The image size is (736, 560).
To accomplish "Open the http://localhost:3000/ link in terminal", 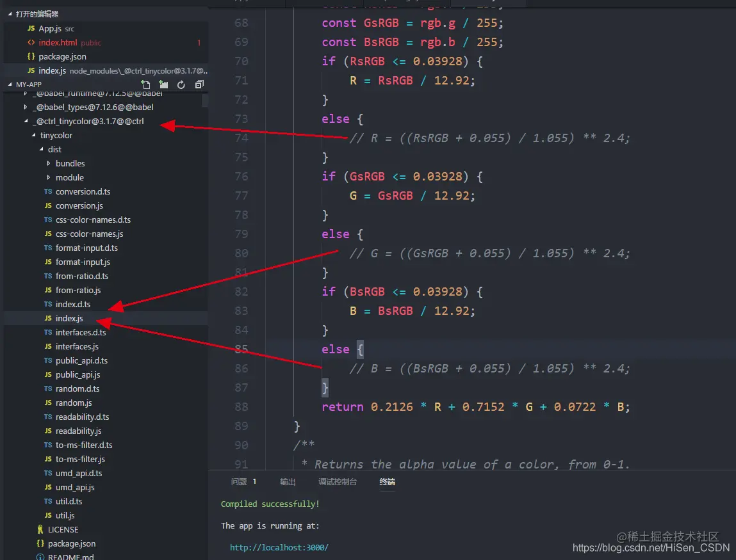I will point(279,547).
